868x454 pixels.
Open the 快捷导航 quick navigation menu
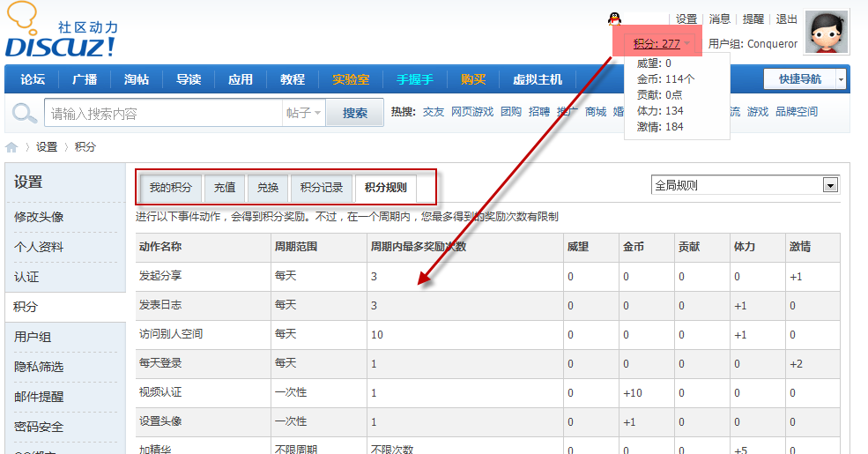(x=799, y=79)
